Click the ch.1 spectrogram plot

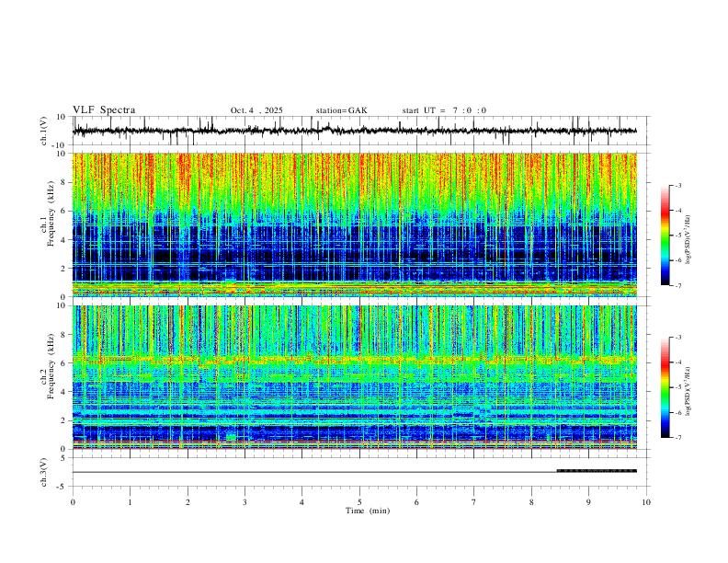coord(355,224)
